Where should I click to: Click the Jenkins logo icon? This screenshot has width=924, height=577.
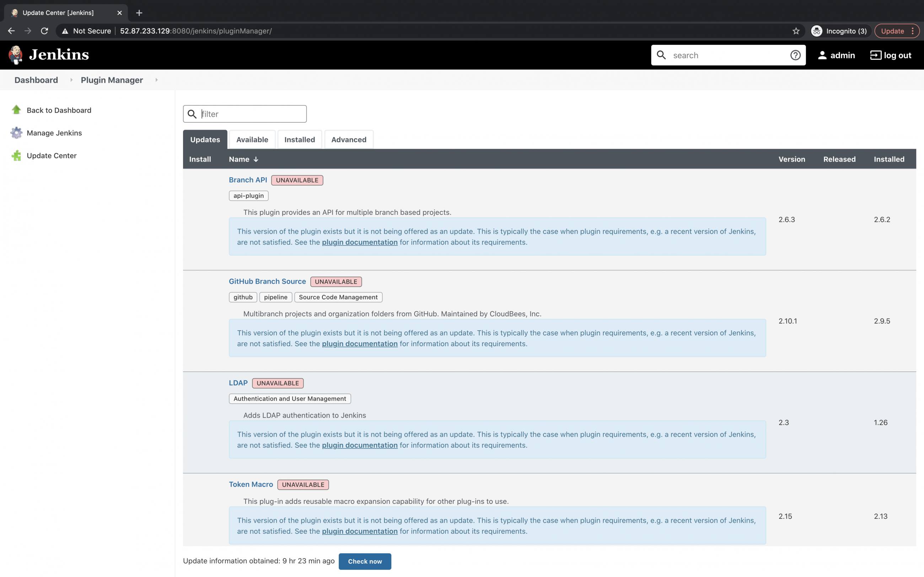[15, 55]
